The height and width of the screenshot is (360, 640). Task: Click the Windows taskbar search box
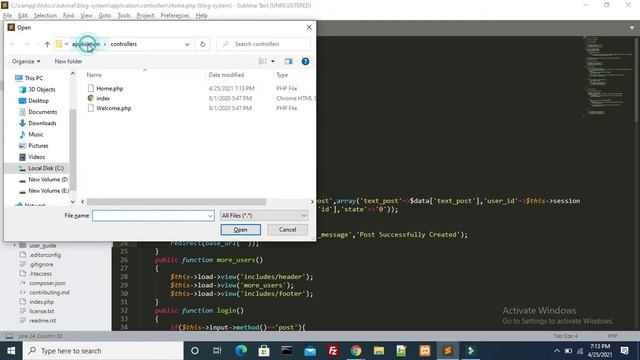[103, 351]
